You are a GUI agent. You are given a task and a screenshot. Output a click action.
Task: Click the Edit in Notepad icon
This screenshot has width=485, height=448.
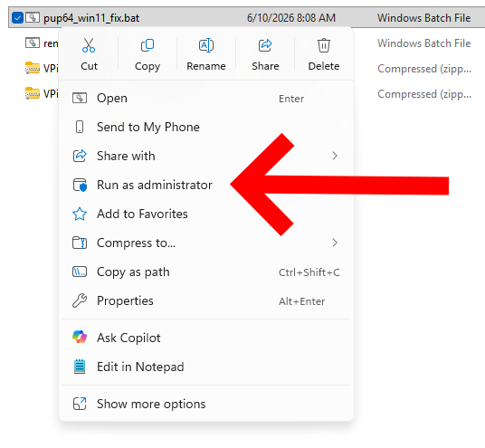coord(80,367)
